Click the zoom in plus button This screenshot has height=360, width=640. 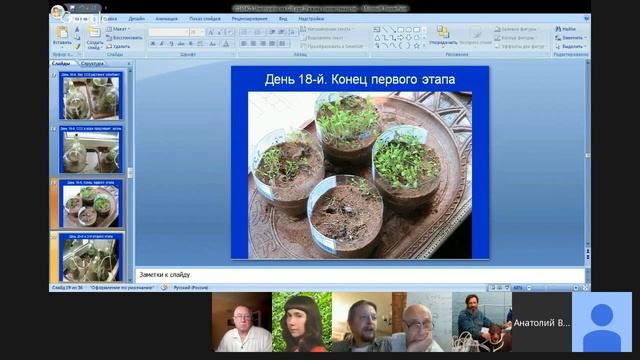[x=576, y=288]
